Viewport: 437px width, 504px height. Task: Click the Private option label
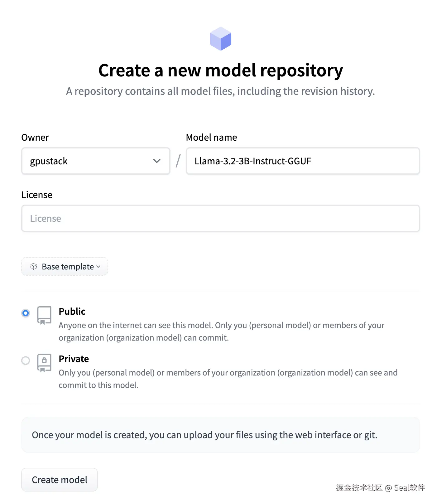[74, 359]
